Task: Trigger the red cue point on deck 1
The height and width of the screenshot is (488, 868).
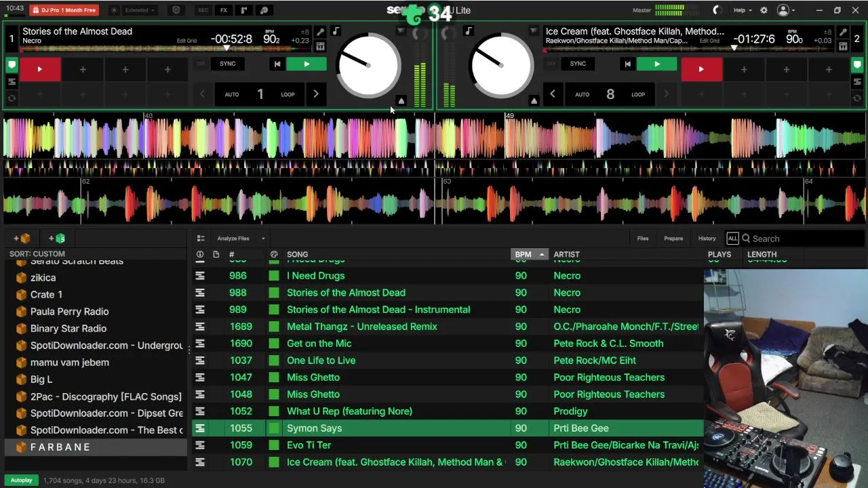Action: [39, 69]
